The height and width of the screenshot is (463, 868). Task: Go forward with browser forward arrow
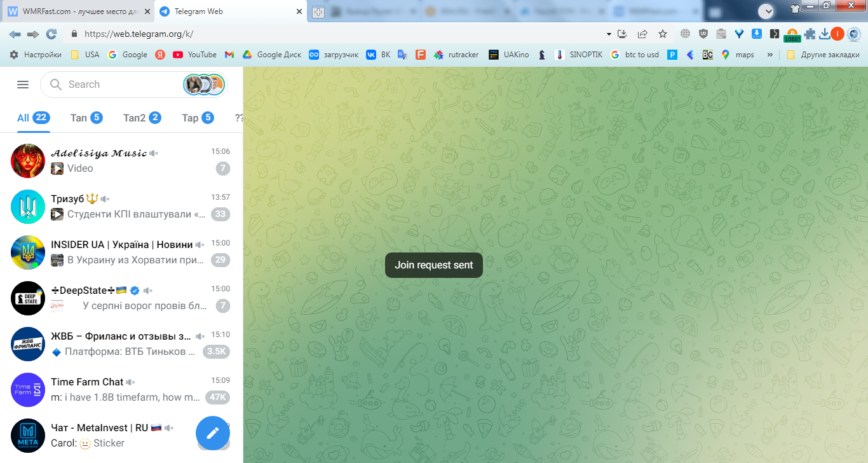pyautogui.click(x=33, y=34)
